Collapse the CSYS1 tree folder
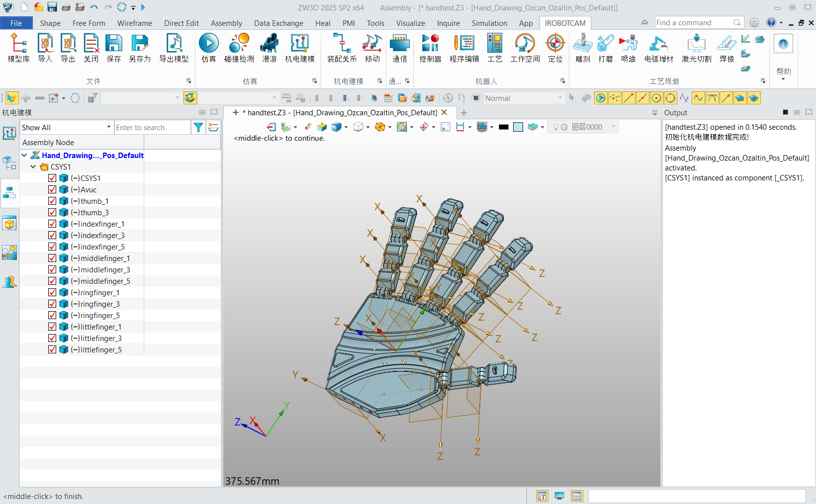This screenshot has height=504, width=816. click(33, 167)
